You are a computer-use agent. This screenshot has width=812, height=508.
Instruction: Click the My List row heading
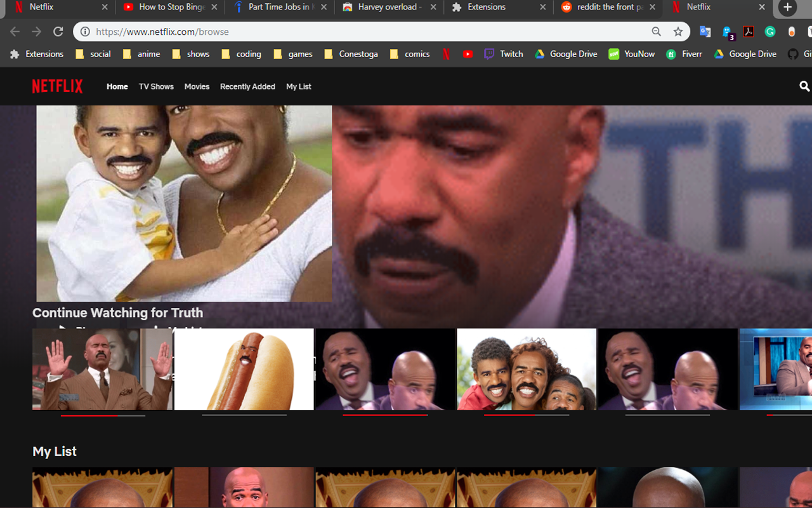tap(55, 451)
